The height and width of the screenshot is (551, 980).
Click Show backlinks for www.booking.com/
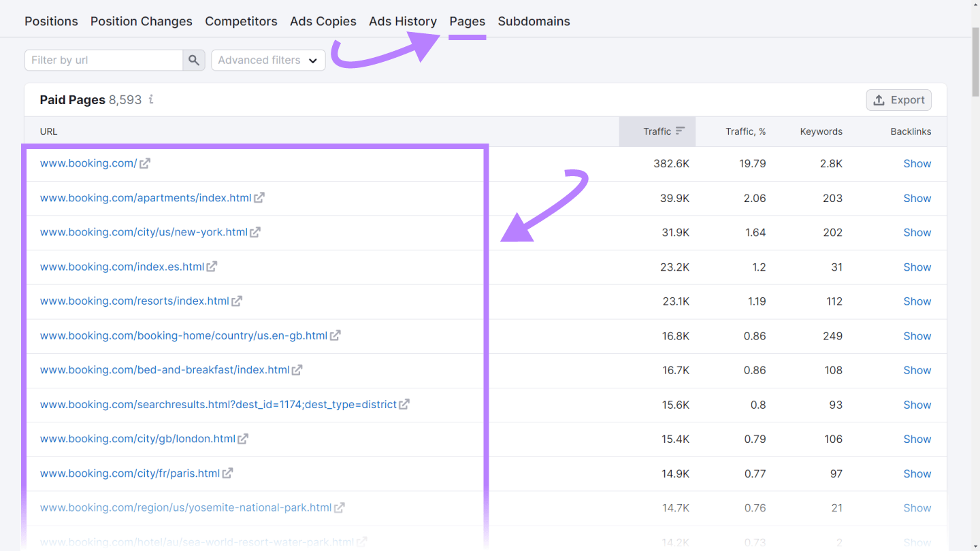pos(917,163)
